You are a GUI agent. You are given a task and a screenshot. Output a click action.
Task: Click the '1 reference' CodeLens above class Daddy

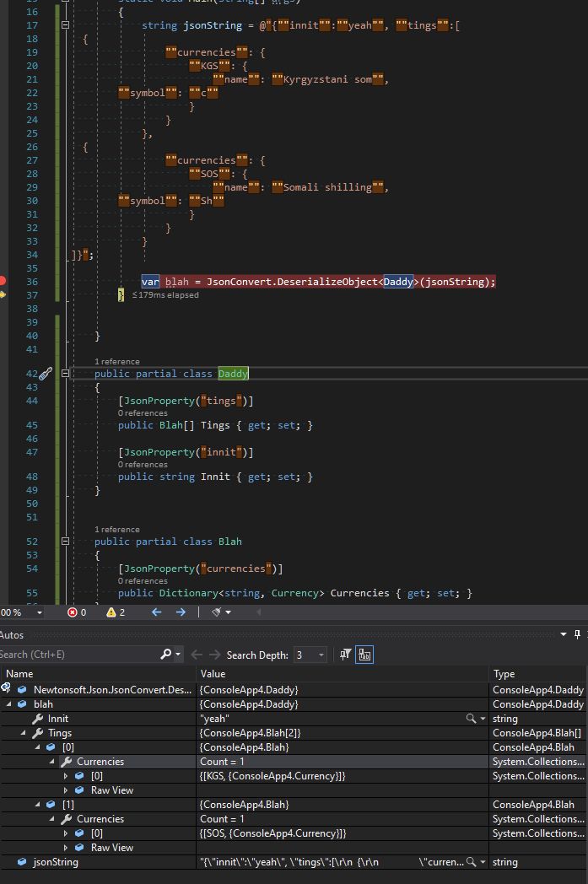[x=116, y=361]
